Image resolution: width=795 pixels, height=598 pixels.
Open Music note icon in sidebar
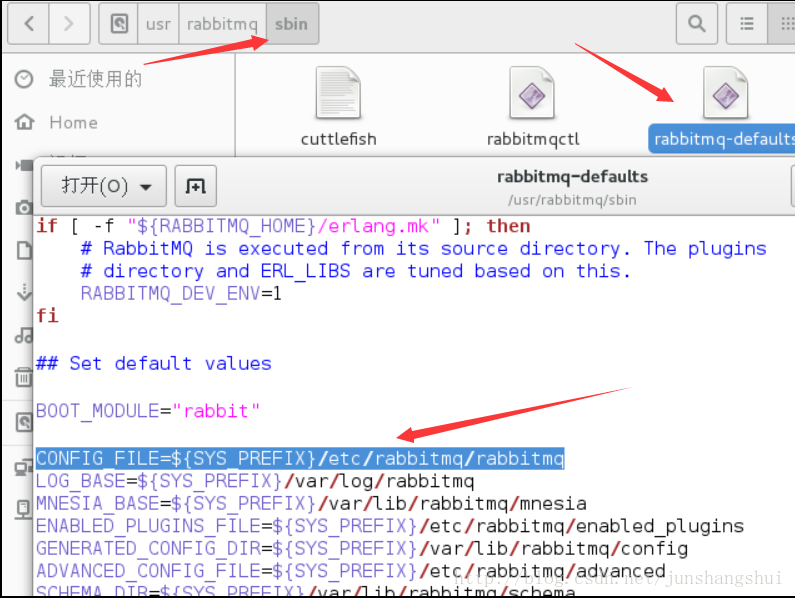(24, 335)
